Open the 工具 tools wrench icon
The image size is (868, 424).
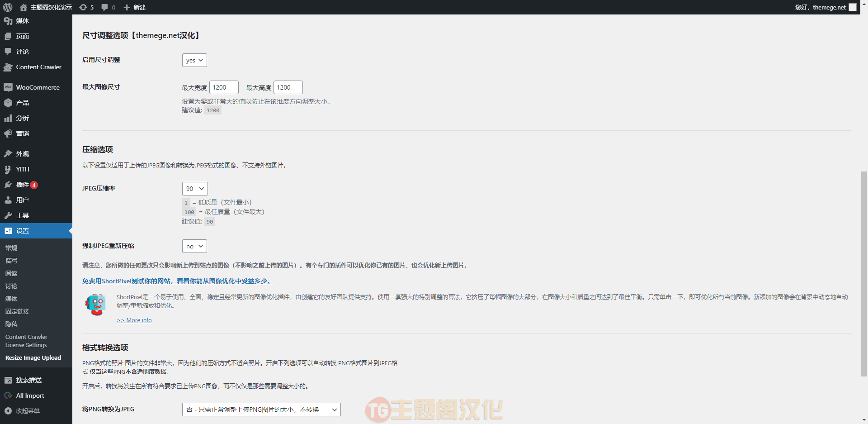click(8, 215)
